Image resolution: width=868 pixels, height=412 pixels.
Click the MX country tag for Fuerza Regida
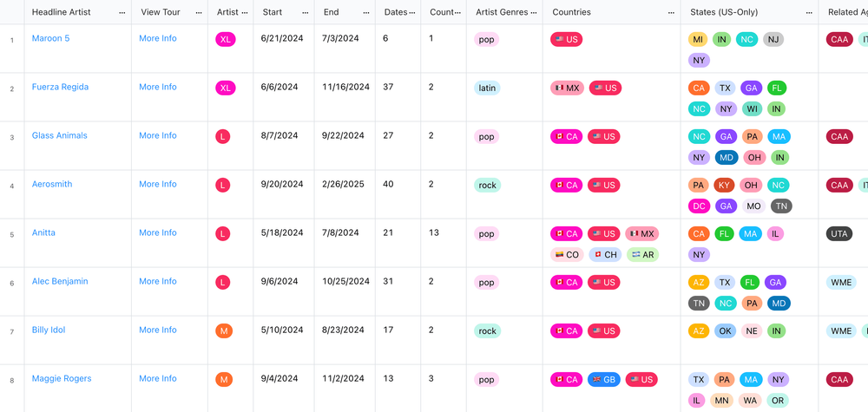point(567,88)
